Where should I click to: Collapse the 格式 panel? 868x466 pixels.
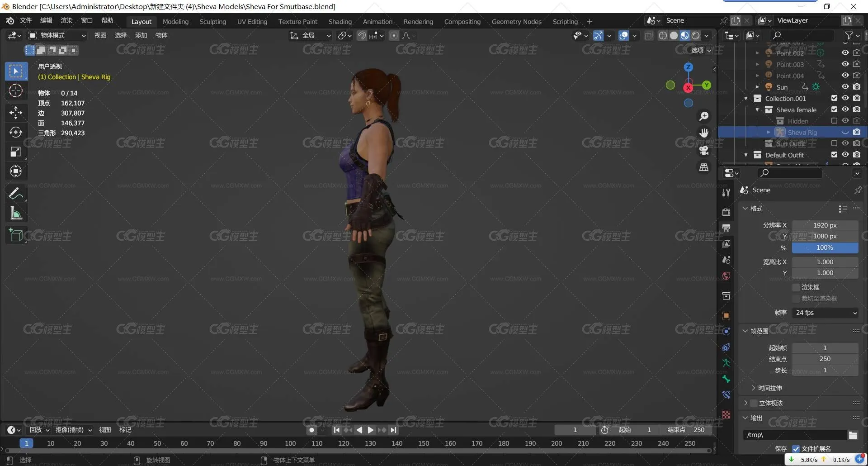(745, 209)
